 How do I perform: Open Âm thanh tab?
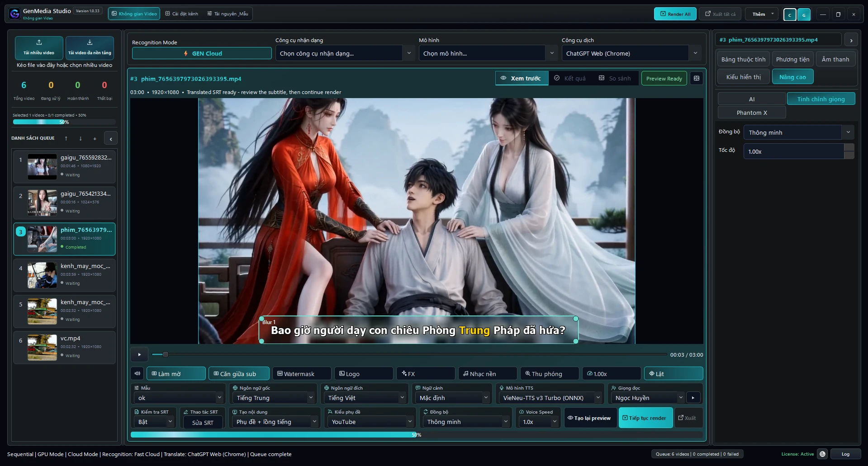(x=835, y=59)
